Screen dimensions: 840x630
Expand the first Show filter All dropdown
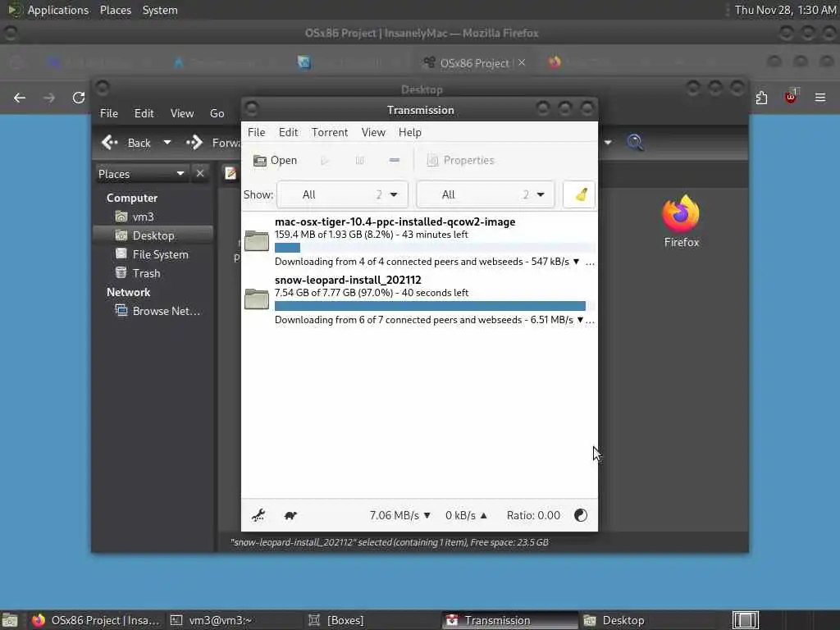[342, 194]
